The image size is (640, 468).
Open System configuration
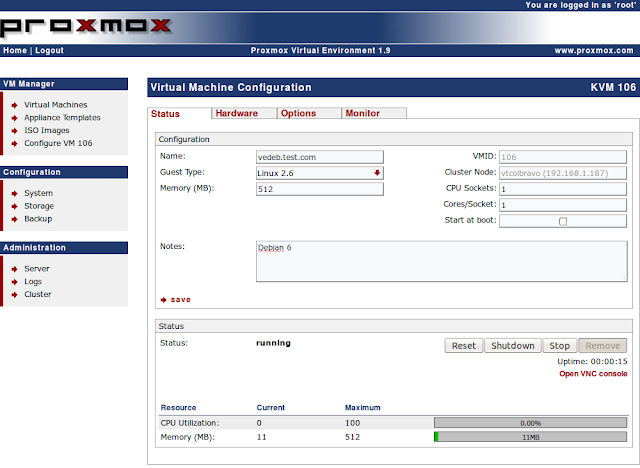[x=38, y=193]
